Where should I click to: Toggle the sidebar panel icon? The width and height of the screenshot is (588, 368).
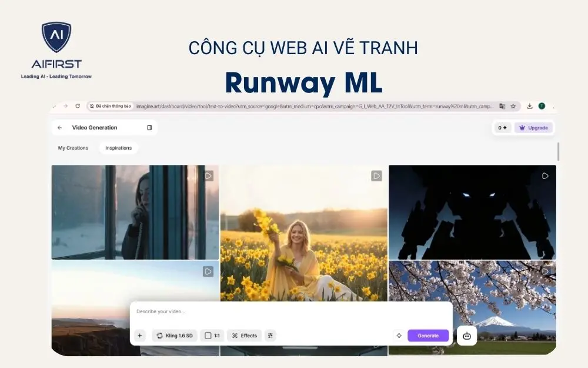149,128
